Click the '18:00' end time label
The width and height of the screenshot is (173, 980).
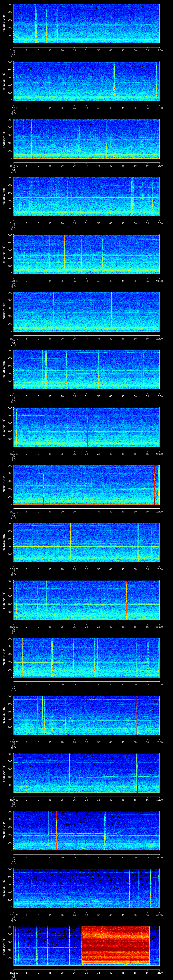pyautogui.click(x=160, y=108)
